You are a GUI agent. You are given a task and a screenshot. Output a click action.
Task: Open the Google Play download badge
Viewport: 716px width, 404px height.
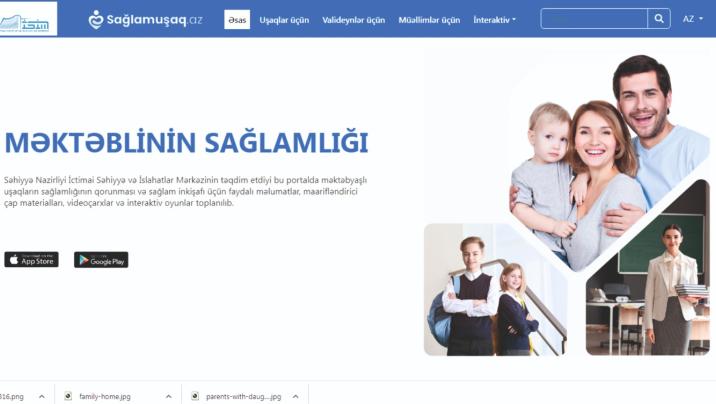click(x=101, y=260)
